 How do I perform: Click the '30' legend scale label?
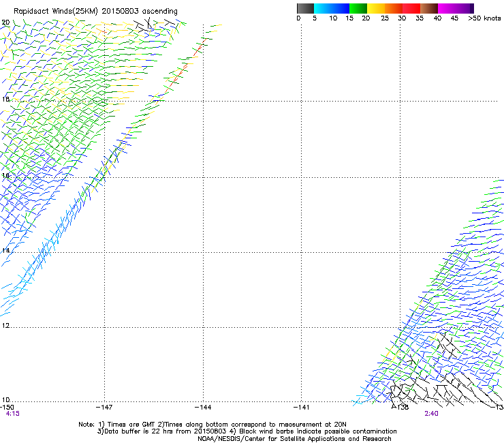402,18
